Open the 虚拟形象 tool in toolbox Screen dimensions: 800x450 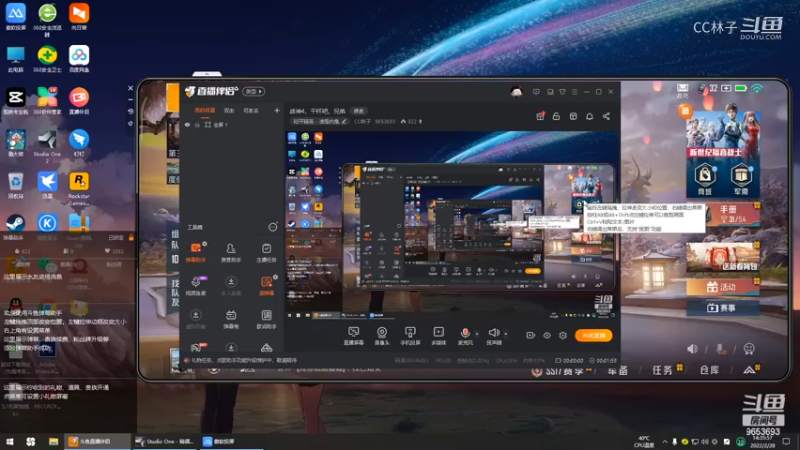[x=196, y=319]
